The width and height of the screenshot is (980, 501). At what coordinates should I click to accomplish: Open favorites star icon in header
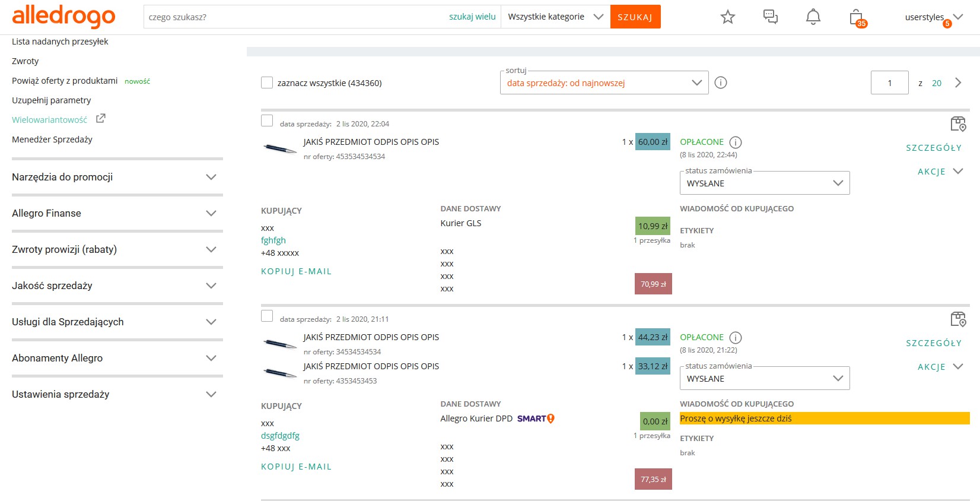727,17
